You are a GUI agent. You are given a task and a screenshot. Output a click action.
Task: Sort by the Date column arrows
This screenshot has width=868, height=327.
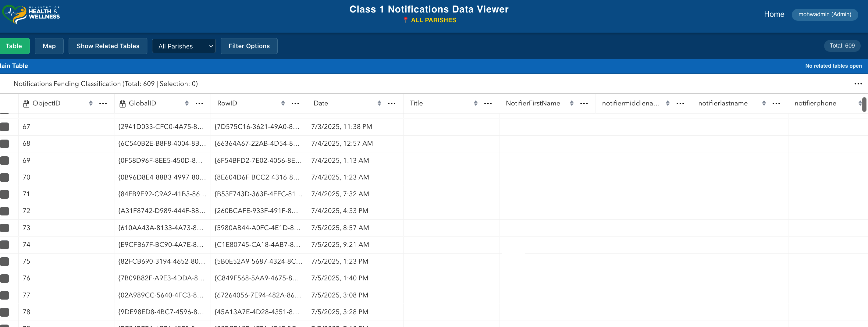[379, 103]
